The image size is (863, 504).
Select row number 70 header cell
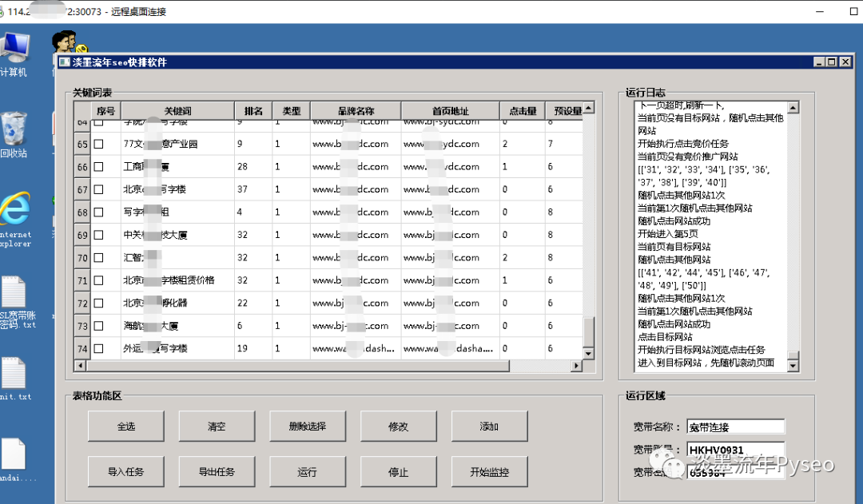click(82, 257)
